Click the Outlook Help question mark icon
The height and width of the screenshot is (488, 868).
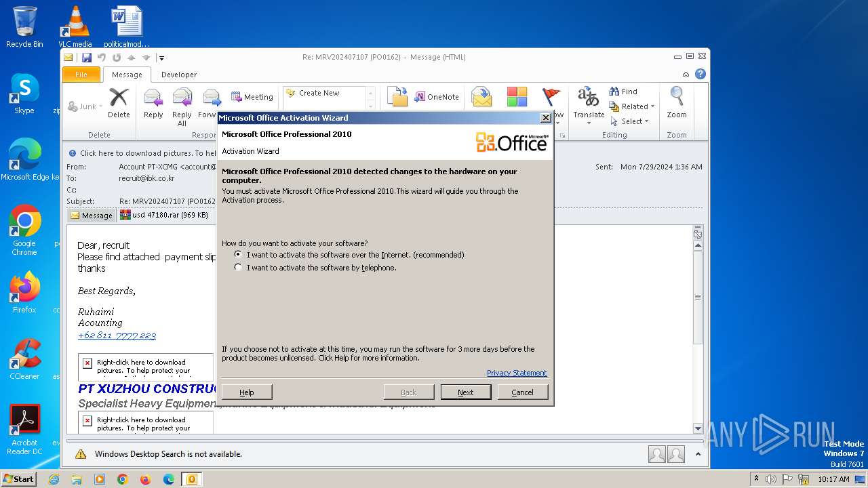(x=701, y=74)
